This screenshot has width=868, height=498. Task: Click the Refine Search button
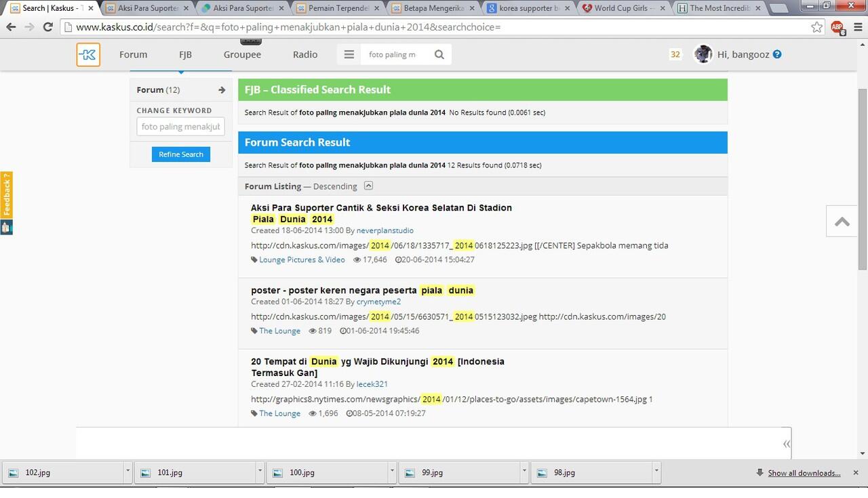pos(181,154)
